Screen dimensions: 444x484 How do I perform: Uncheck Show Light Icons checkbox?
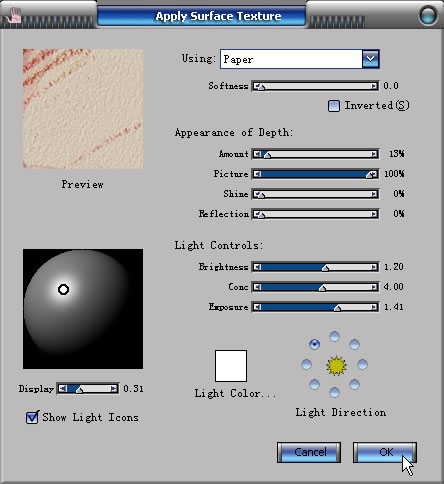tap(32, 417)
